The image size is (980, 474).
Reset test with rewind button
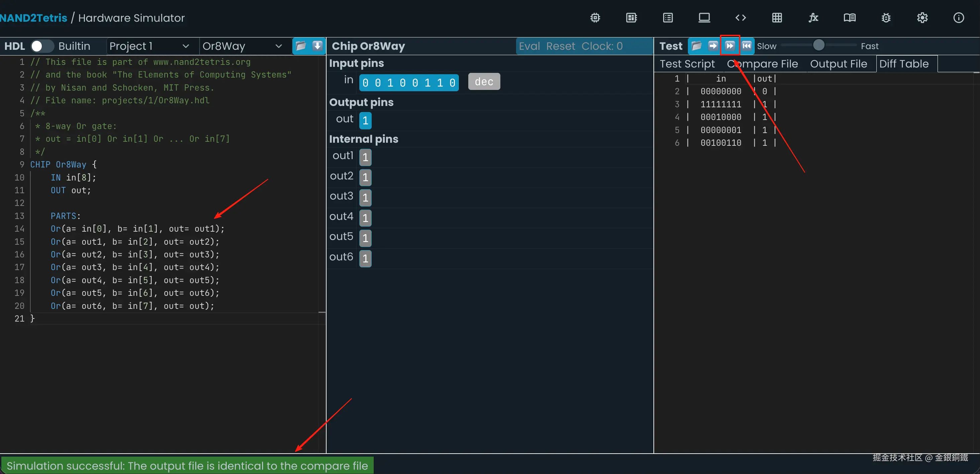(746, 46)
